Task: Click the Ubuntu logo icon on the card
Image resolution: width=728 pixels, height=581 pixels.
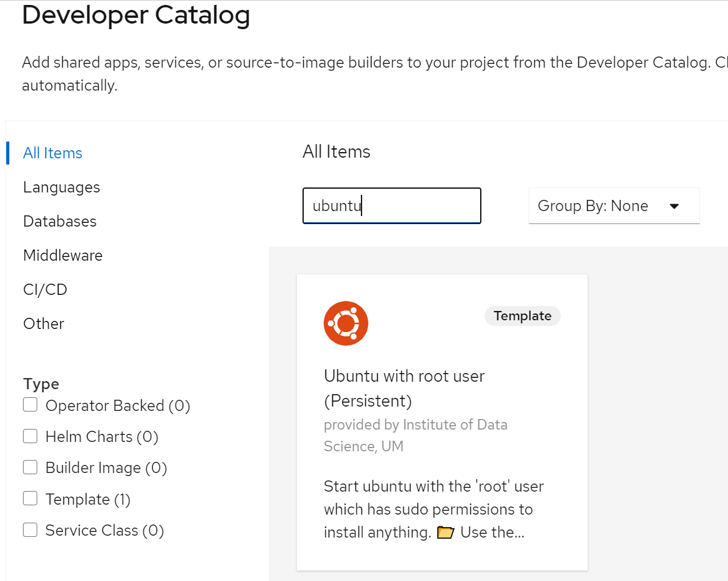Action: (x=346, y=323)
